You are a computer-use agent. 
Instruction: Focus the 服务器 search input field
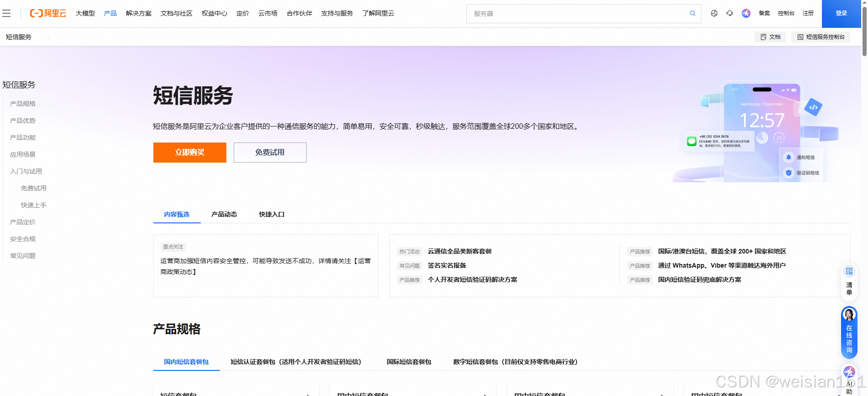578,14
